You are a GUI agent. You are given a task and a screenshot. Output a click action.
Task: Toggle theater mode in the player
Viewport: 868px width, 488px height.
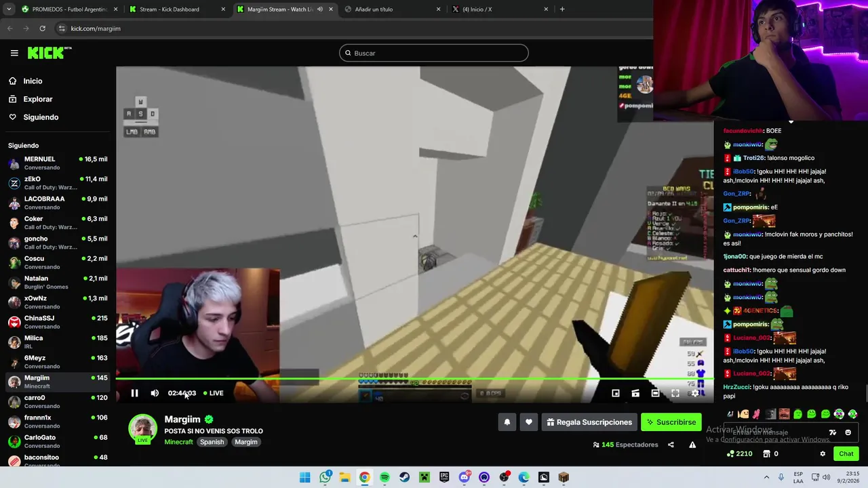point(655,393)
